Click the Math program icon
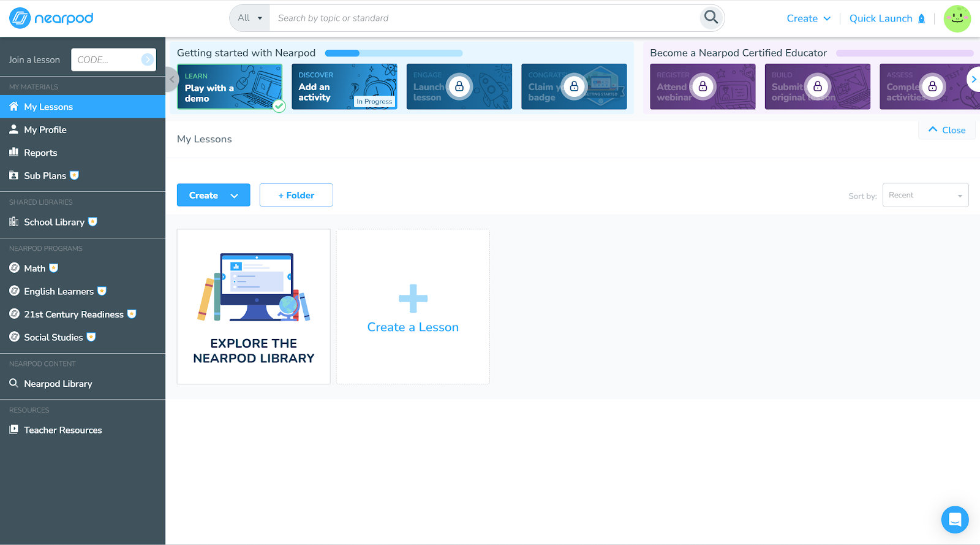The width and height of the screenshot is (980, 545). 14,268
